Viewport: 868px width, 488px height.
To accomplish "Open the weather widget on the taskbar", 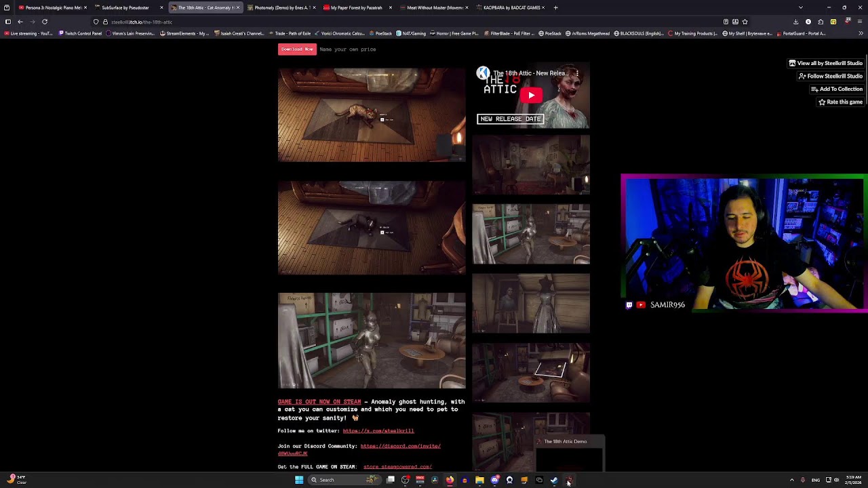I will point(16,480).
